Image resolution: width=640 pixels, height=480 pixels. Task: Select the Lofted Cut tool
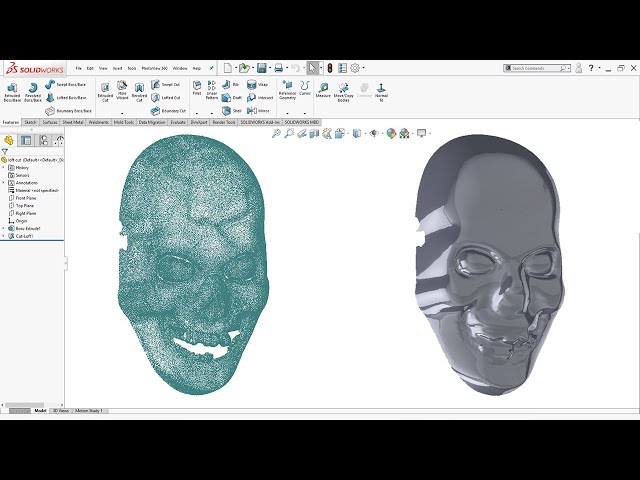[165, 98]
